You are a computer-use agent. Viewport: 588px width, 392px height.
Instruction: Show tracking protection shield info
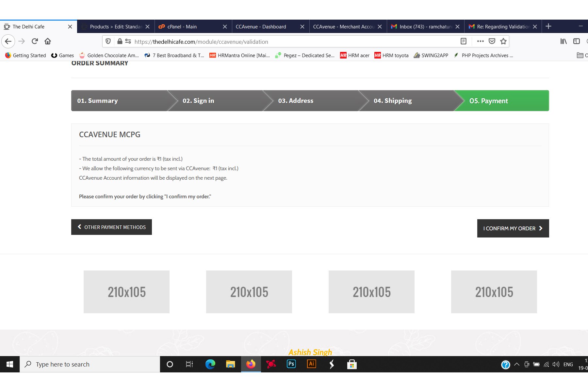[108, 41]
